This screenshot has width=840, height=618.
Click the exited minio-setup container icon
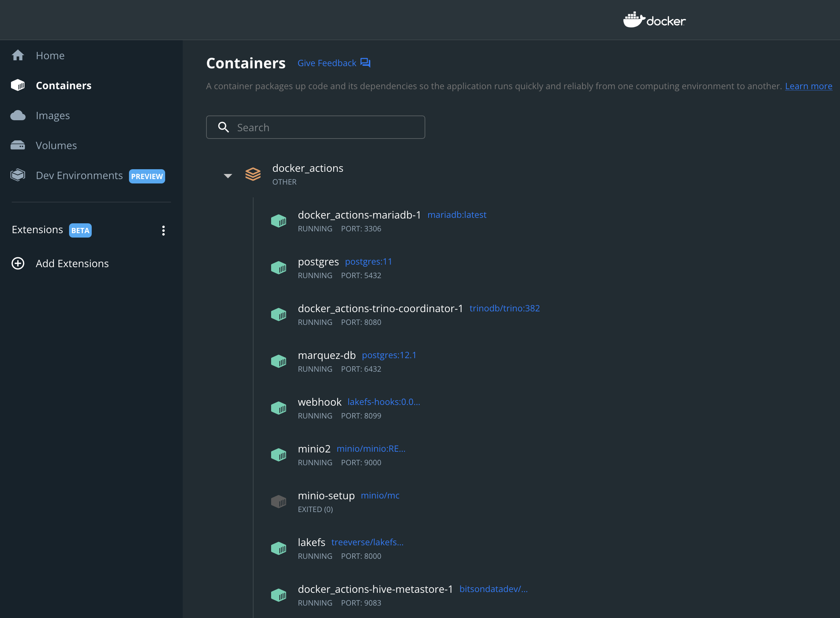(x=278, y=502)
